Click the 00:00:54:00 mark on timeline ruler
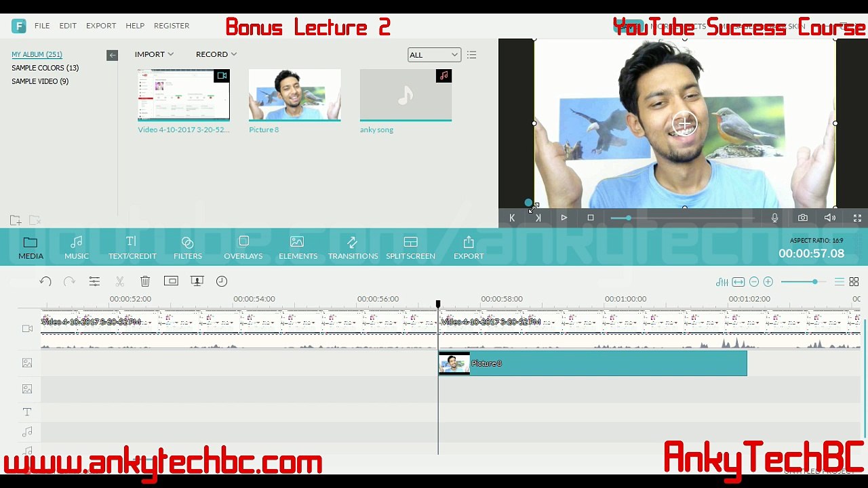The image size is (868, 488). [x=254, y=299]
